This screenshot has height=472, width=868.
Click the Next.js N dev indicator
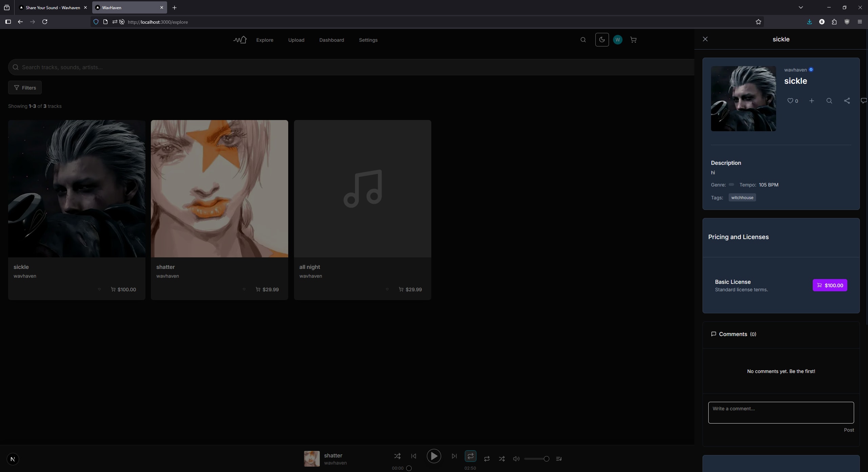[x=13, y=459]
